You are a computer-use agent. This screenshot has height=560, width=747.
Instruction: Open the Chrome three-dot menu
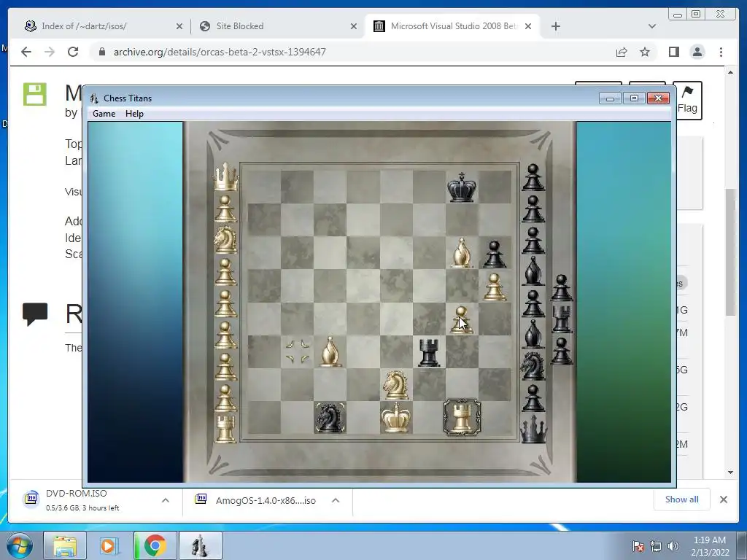pyautogui.click(x=721, y=52)
